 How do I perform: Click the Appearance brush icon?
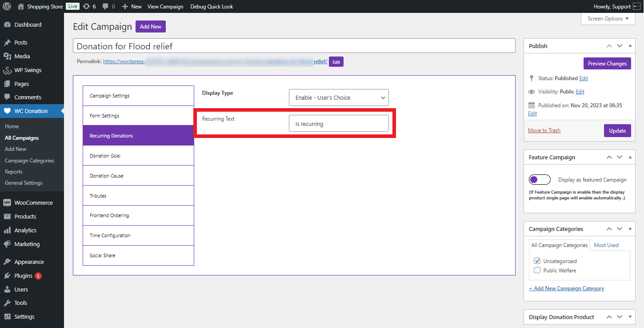click(x=7, y=262)
